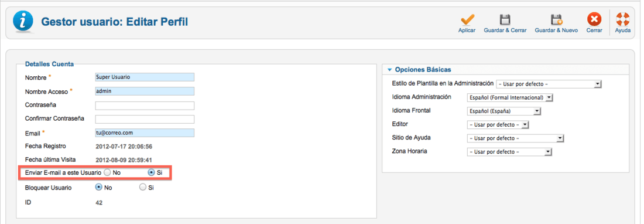
Task: Open the Idioma Frontal dropdown
Action: [x=504, y=111]
